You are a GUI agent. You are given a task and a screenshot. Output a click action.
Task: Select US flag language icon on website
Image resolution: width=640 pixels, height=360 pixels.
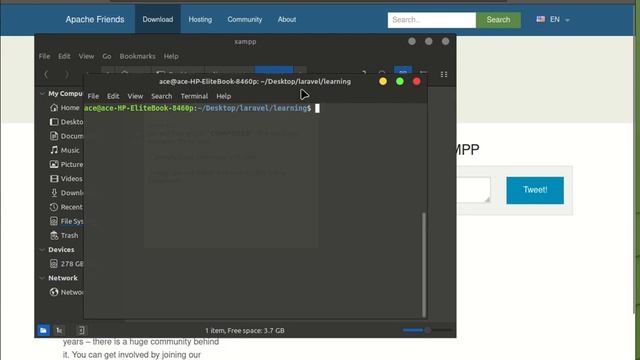[540, 19]
